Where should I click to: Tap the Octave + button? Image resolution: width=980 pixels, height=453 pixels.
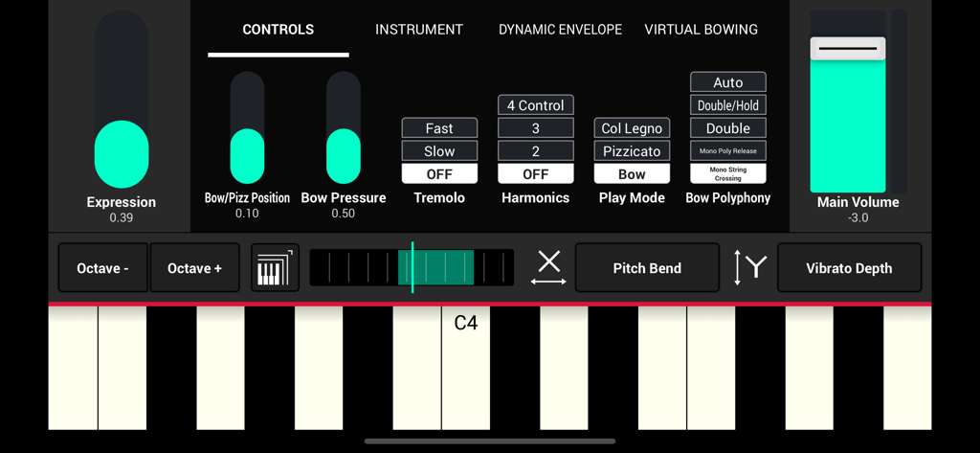click(x=194, y=268)
